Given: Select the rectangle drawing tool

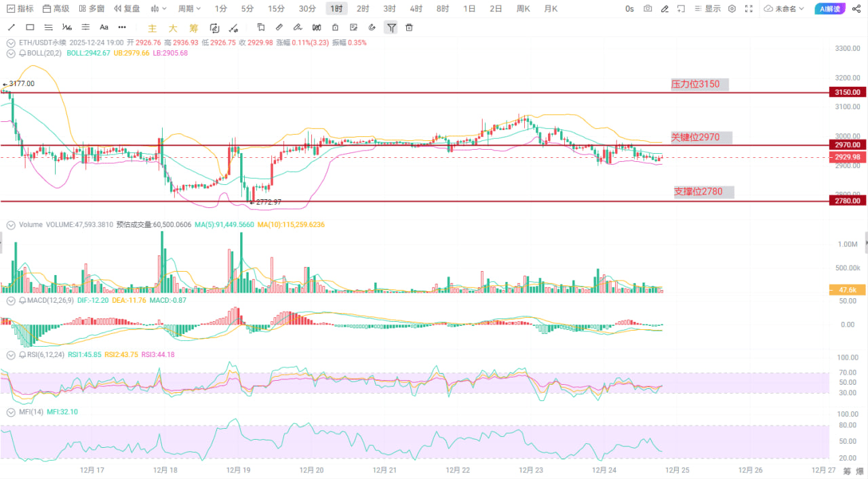Looking at the screenshot, I should click(30, 27).
